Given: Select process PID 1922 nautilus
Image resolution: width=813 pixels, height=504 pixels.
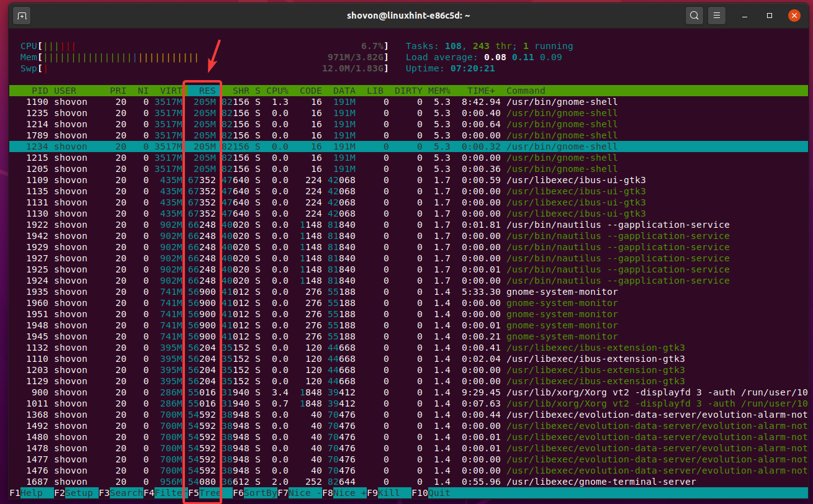Looking at the screenshot, I should coord(408,225).
